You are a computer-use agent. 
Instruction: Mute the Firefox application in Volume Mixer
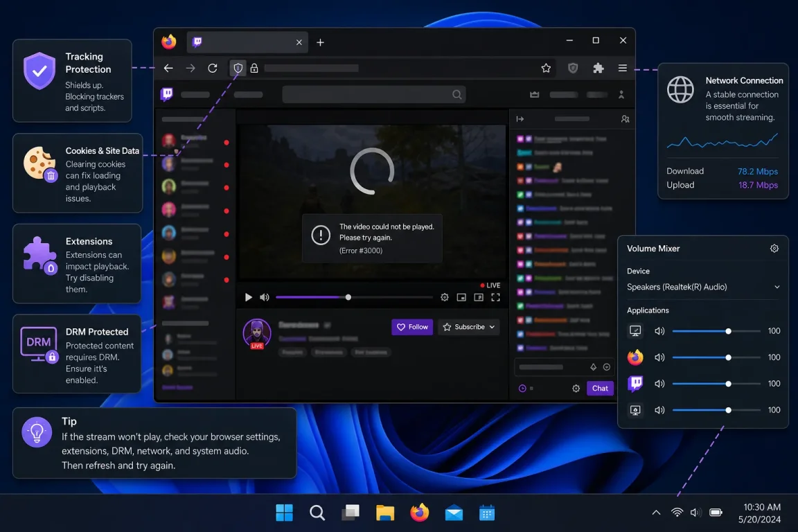[659, 357]
